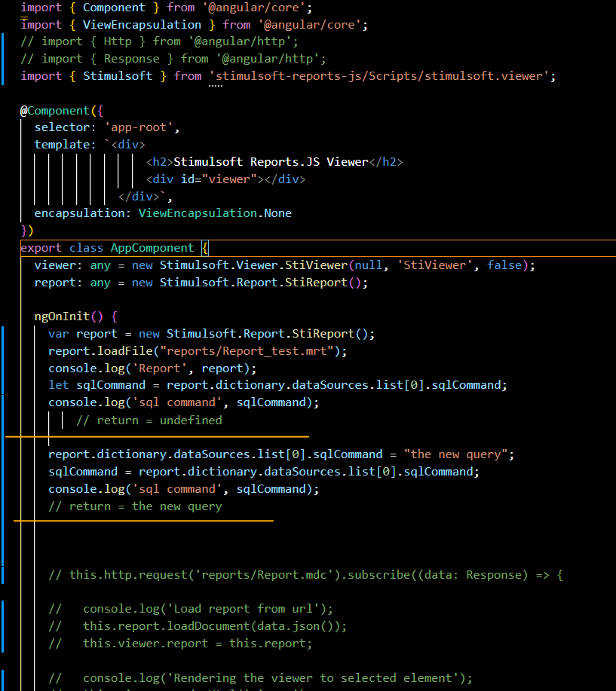
Task: Click the import ViewEncapsulation line
Action: click(194, 25)
